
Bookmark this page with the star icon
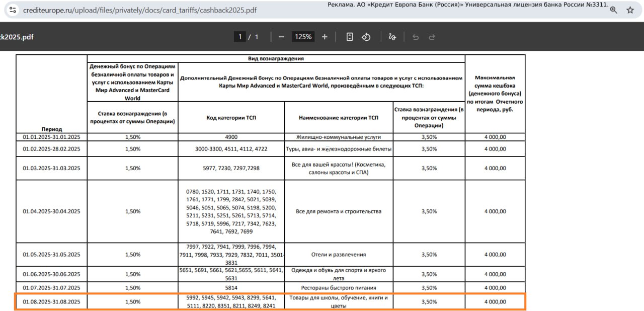coord(630,10)
